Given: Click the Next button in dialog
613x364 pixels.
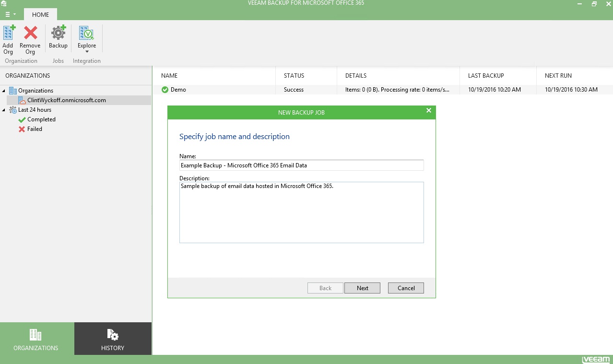Looking at the screenshot, I should (362, 288).
